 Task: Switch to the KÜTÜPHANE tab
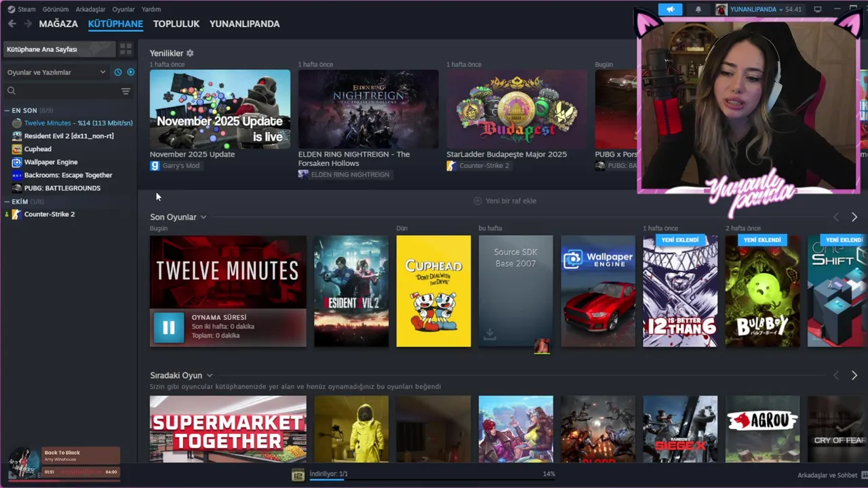click(x=115, y=24)
